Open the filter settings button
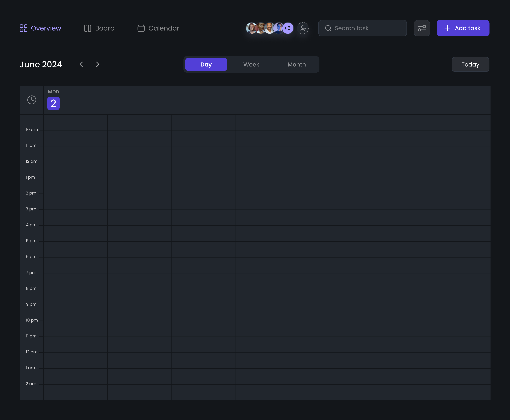The image size is (510, 420). coord(422,28)
